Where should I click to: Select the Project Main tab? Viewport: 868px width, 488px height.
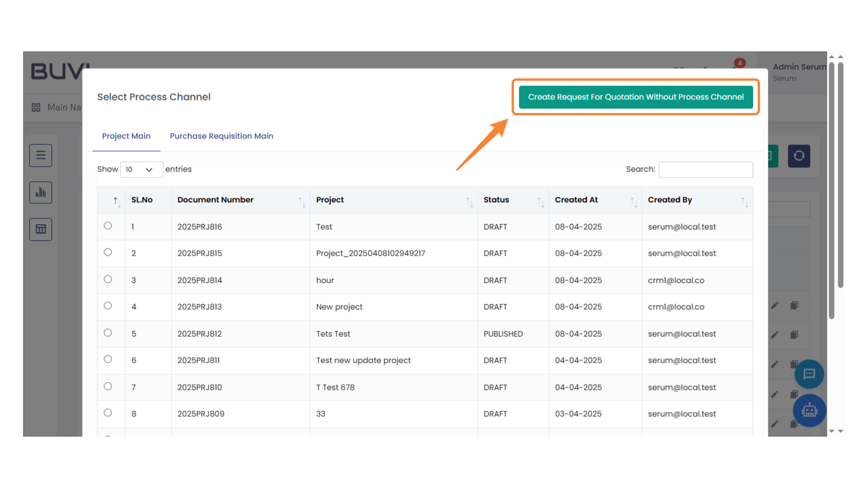[126, 136]
